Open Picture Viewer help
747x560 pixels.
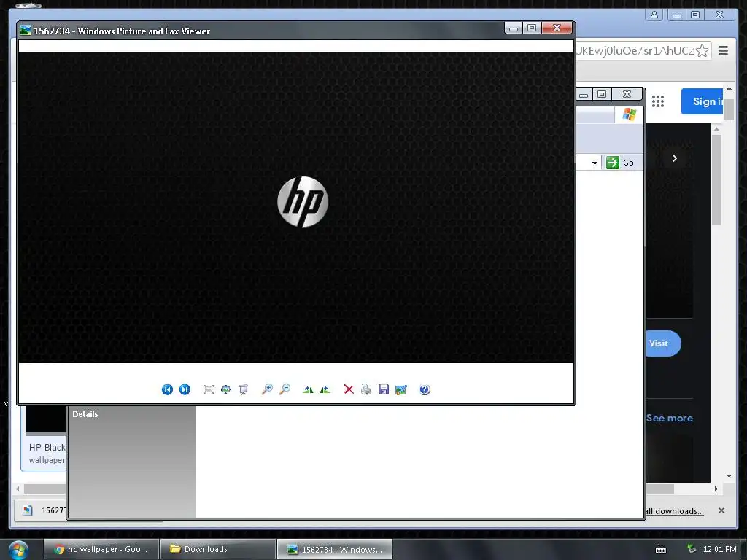pos(425,389)
